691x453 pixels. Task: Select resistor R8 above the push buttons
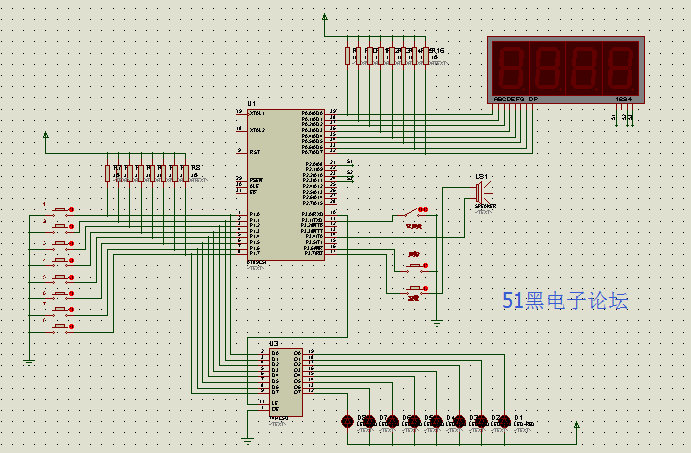[x=186, y=173]
